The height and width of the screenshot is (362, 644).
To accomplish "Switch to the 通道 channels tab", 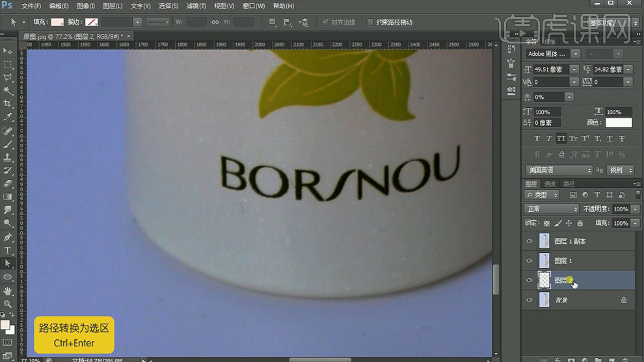I will [550, 184].
